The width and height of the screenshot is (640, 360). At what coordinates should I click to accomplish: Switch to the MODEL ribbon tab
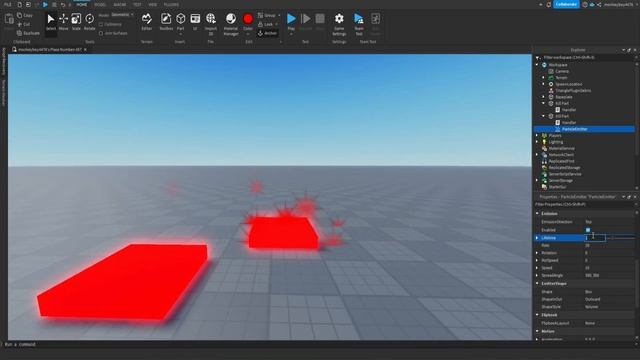100,4
